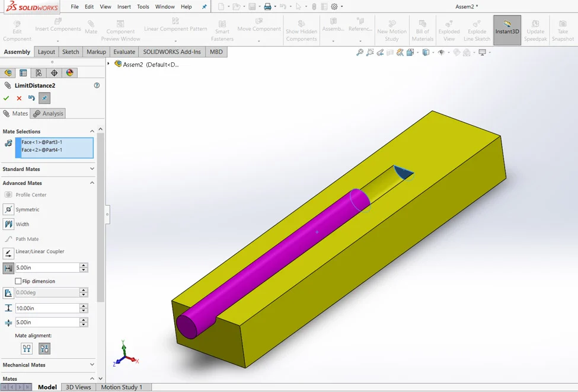Open the Evaluate ribbon tab

pos(124,52)
